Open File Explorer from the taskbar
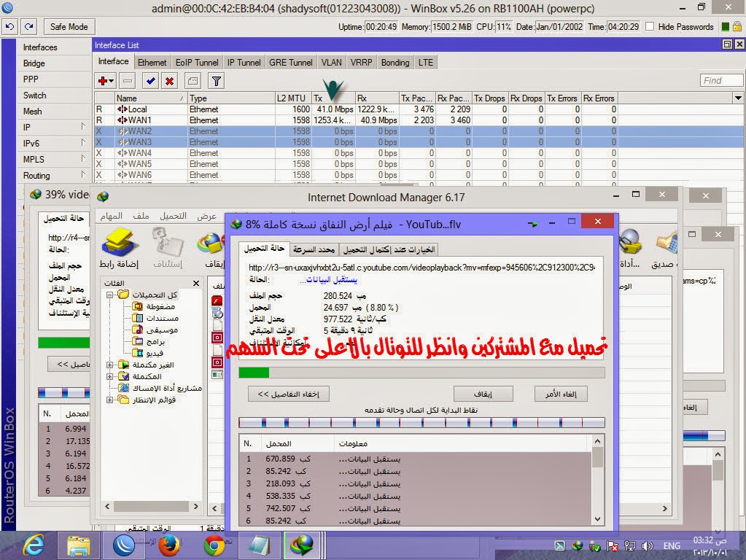Screen dimensions: 746x560 (x=79, y=545)
